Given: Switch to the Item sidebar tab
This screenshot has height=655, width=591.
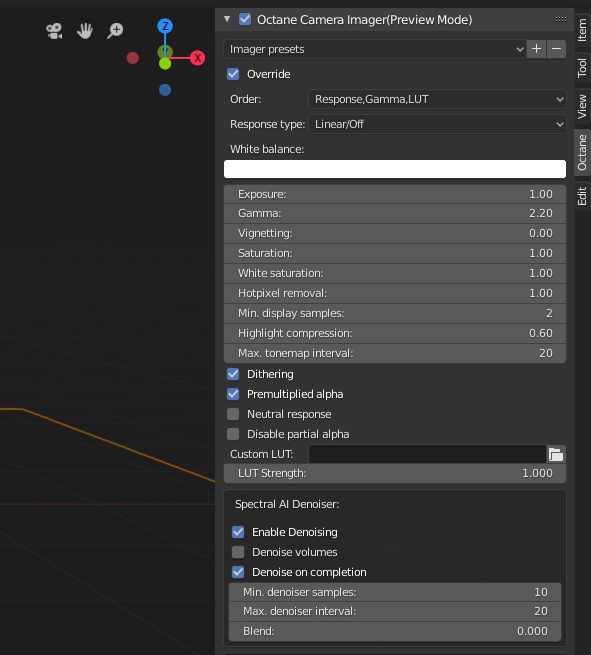Looking at the screenshot, I should [582, 30].
